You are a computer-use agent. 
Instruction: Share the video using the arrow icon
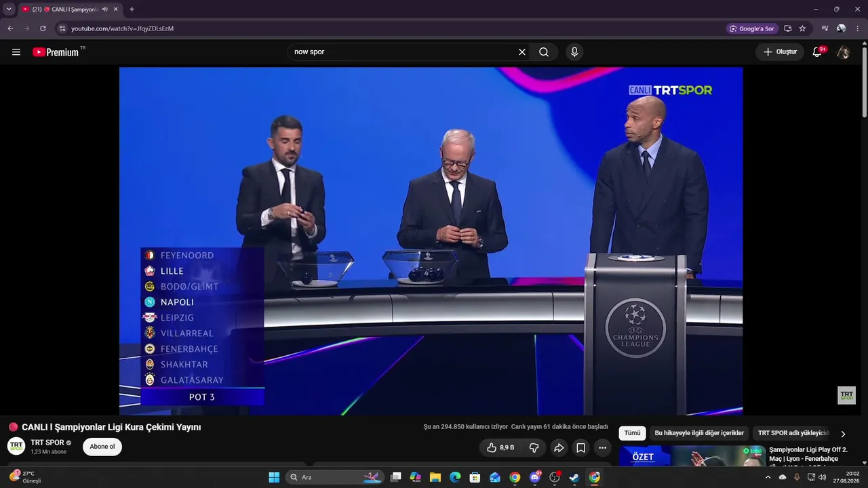tap(559, 447)
